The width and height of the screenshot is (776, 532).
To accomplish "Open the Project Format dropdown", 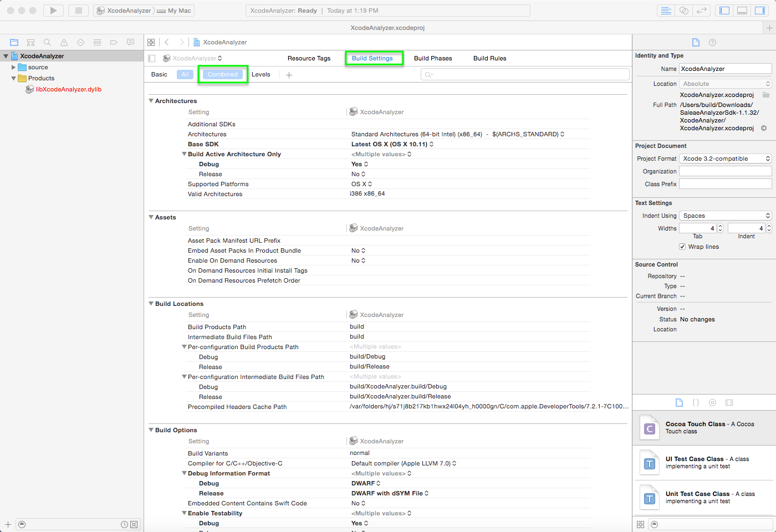I will 725,158.
